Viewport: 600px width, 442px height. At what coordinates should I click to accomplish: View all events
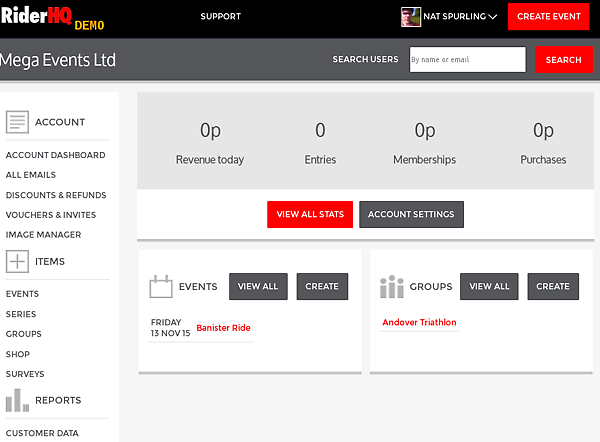pyautogui.click(x=258, y=286)
